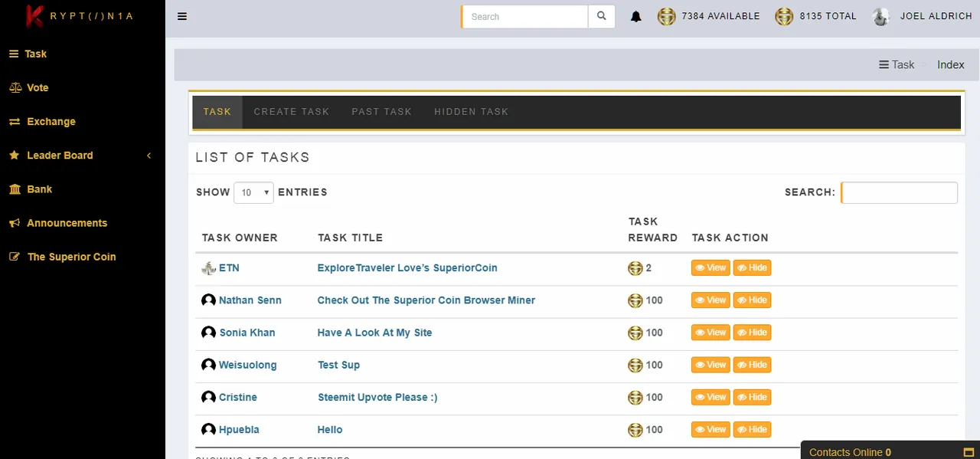Click Cristine's avatar icon
This screenshot has height=459, width=980.
point(208,397)
